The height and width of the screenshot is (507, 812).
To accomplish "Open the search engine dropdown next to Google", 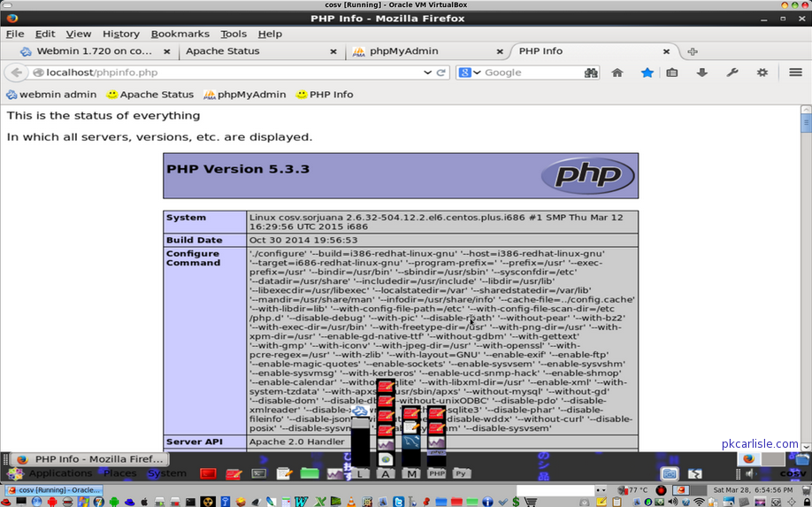I will click(477, 73).
